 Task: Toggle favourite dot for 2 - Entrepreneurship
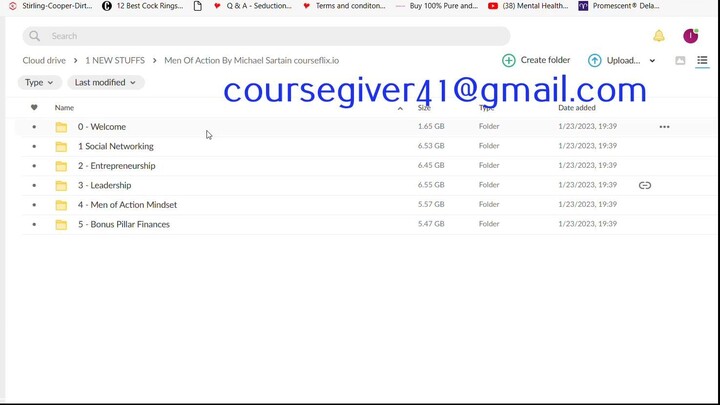pos(34,166)
